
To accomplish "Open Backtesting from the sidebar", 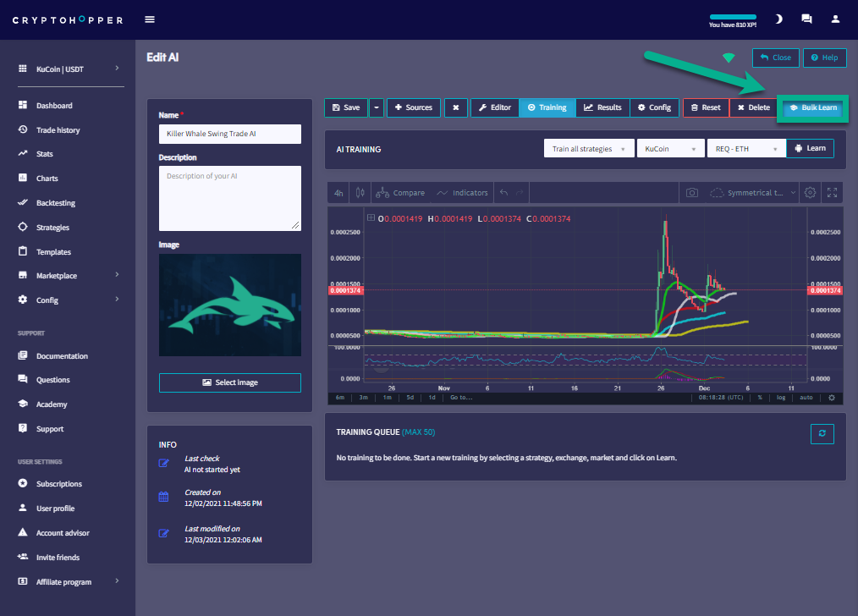I will coord(55,203).
